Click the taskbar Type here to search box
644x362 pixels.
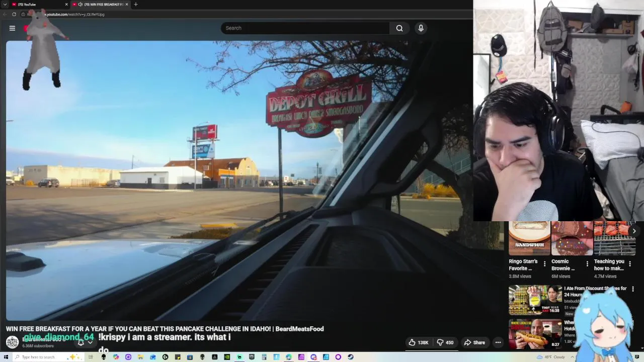[48, 357]
